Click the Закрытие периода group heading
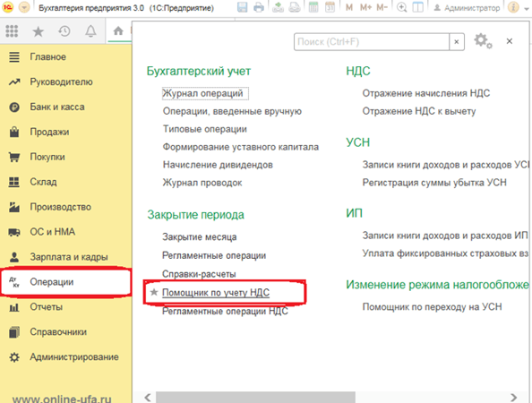 click(x=196, y=215)
